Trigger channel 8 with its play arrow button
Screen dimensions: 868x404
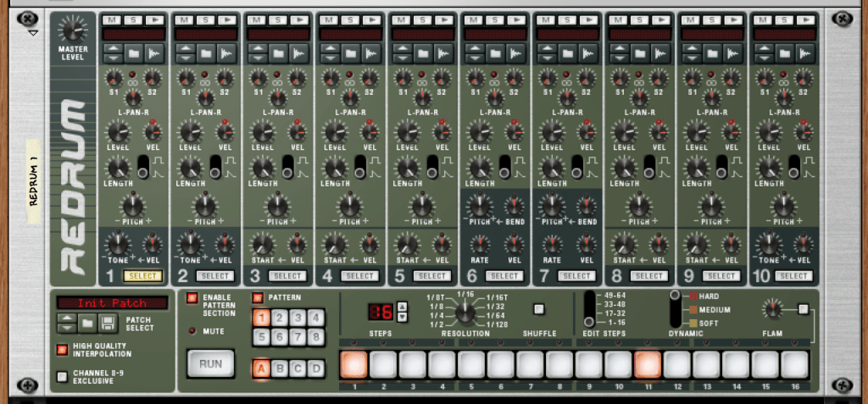[x=661, y=20]
